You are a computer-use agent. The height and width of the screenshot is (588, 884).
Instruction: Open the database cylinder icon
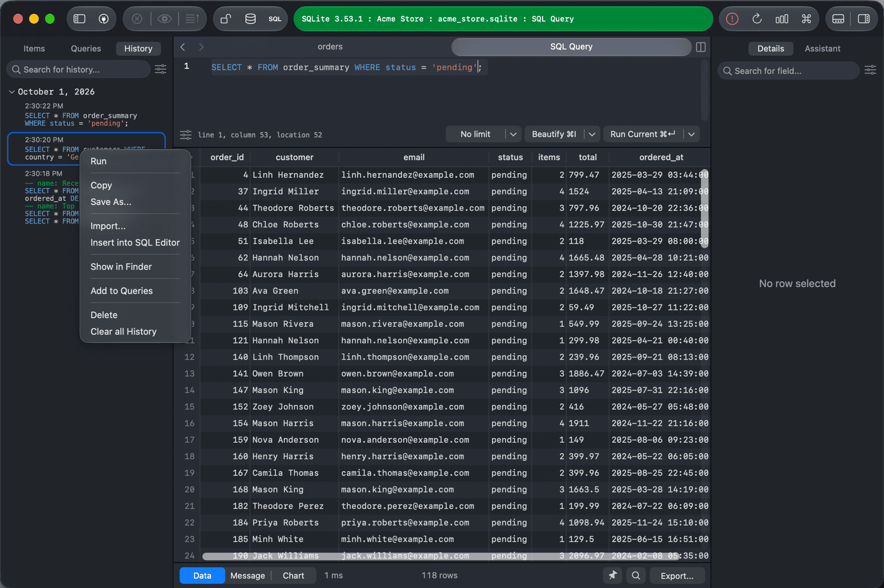coord(250,19)
